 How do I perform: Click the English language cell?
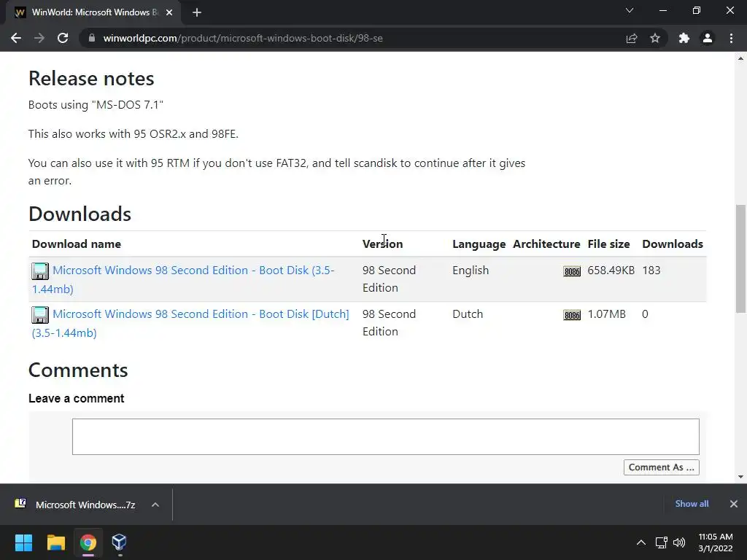[471, 271]
